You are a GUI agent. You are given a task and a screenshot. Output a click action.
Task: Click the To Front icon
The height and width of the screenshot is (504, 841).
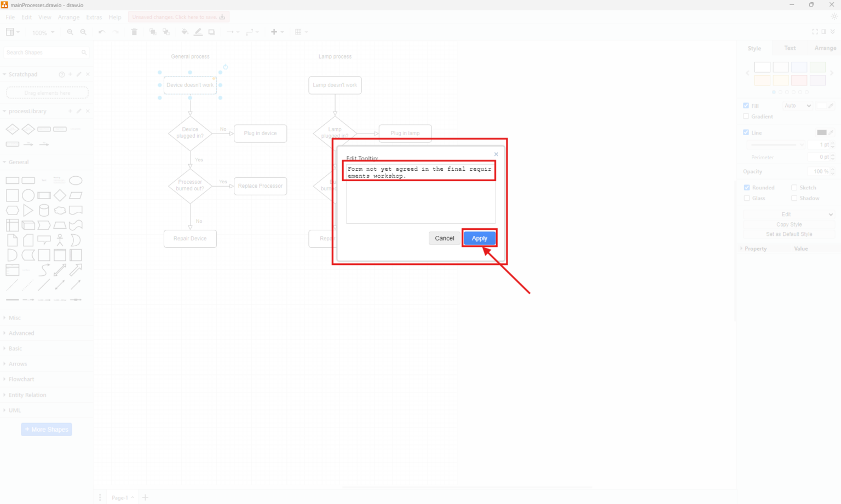(152, 32)
